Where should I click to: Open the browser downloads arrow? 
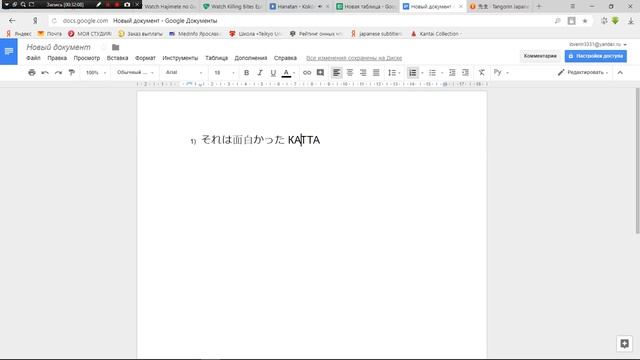[x=631, y=21]
